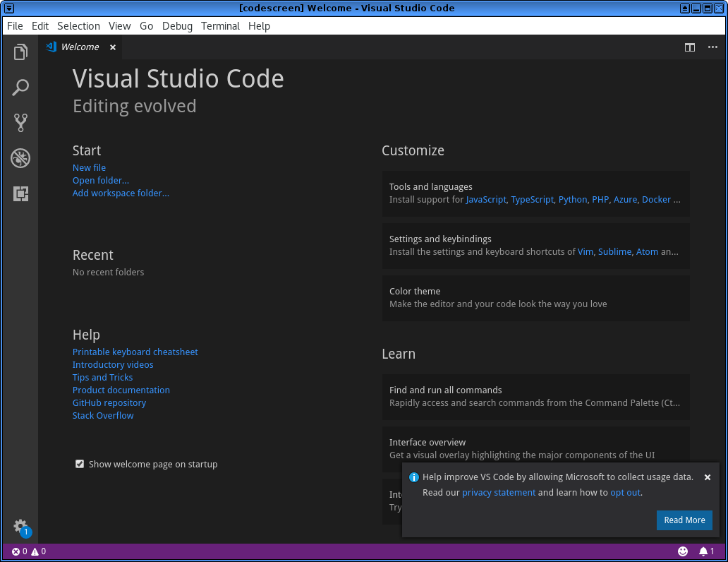
Task: Open the Search view
Action: [x=20, y=87]
